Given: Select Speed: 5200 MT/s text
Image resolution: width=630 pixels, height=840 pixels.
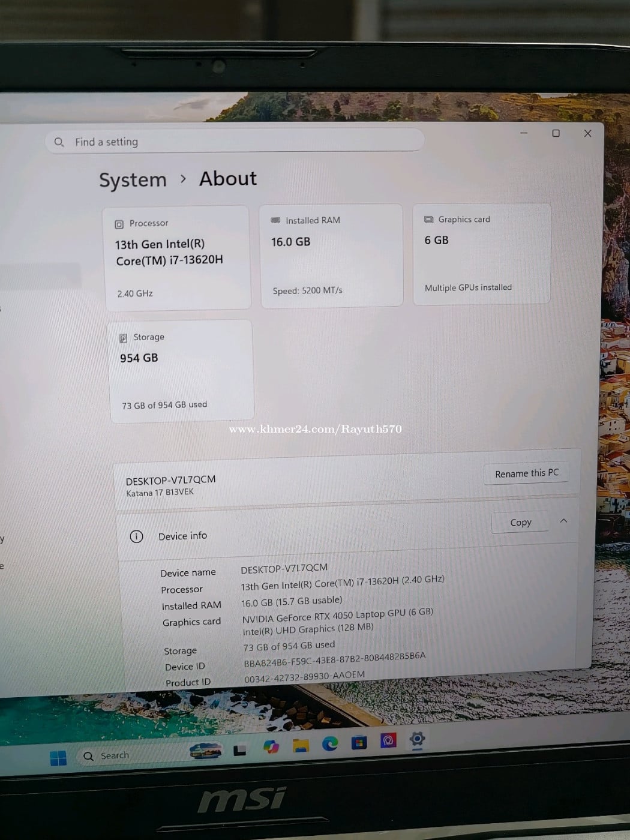Looking at the screenshot, I should click(x=307, y=290).
